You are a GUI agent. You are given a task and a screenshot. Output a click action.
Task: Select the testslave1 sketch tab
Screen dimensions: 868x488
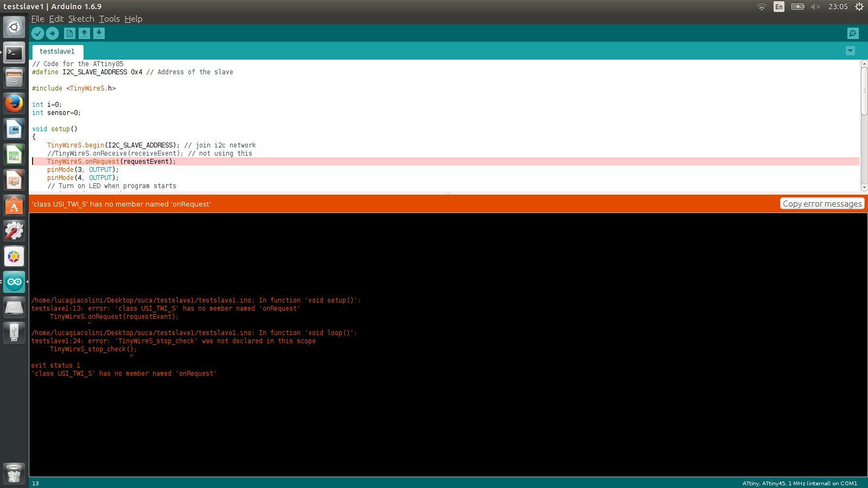click(57, 52)
